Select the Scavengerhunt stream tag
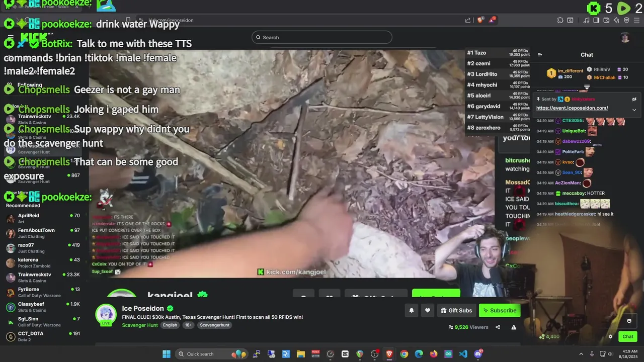This screenshot has width=644, height=362. tap(214, 325)
